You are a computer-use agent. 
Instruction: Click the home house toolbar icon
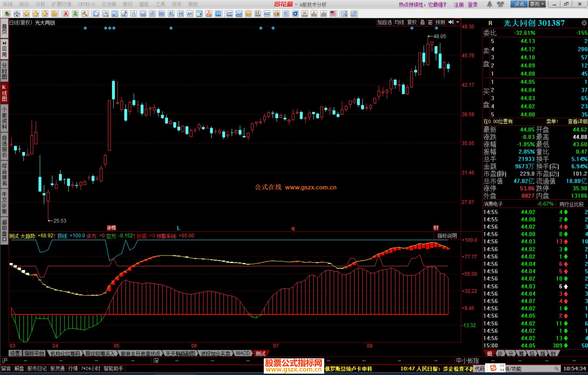click(17, 14)
